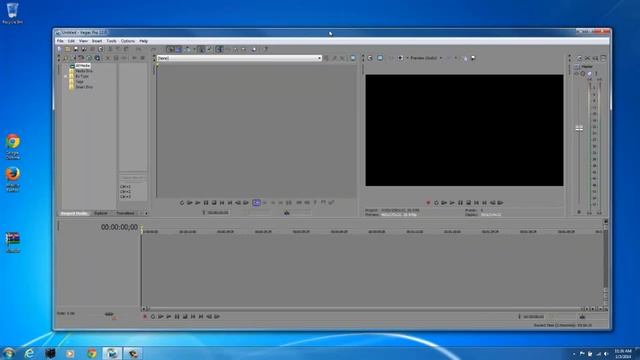Screen dimensions: 640x360
Task: Click the Cut scissors toolbar icon
Action: point(110,49)
